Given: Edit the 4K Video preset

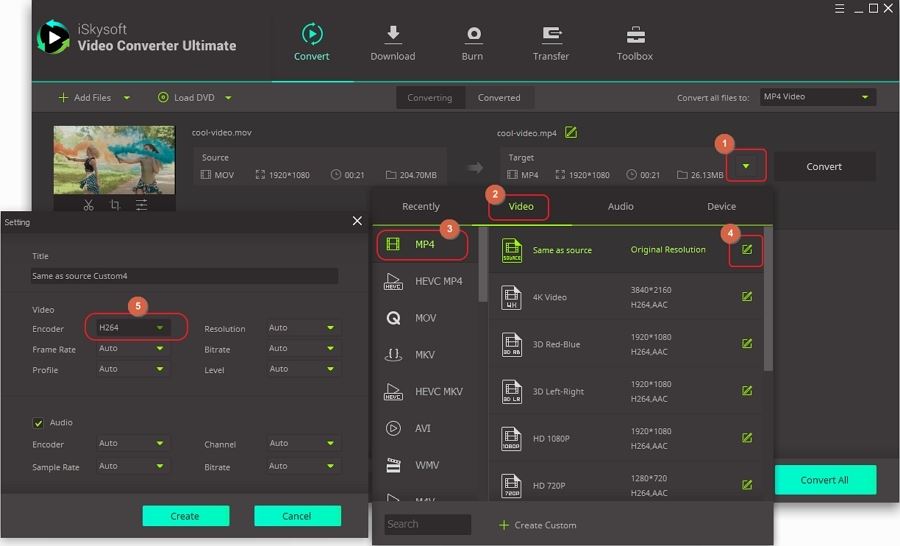Looking at the screenshot, I should pos(746,297).
